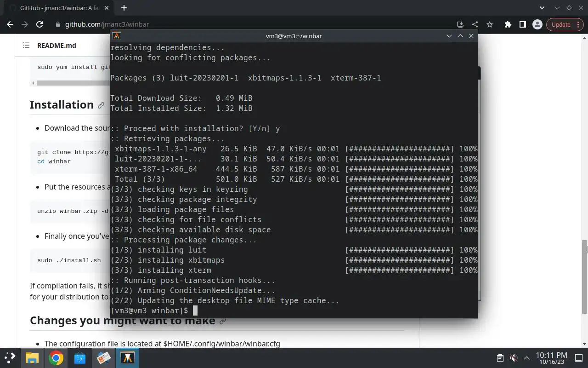This screenshot has height=368, width=588.
Task: Share this page icon
Action: click(x=475, y=24)
